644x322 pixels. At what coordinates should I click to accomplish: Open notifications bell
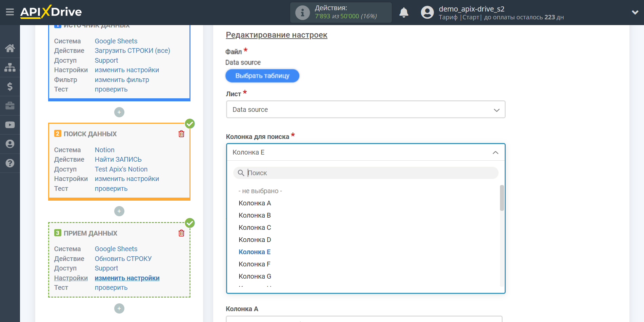[x=404, y=13]
